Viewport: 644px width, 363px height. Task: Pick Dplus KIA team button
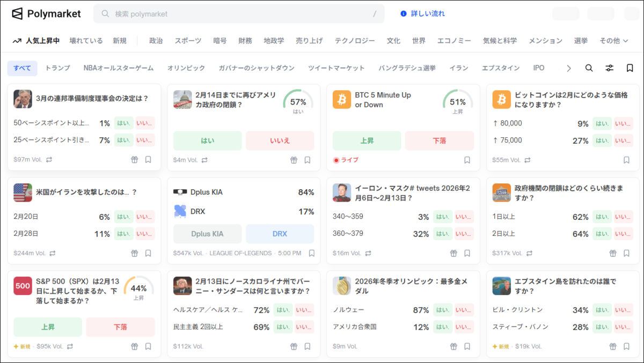point(207,234)
